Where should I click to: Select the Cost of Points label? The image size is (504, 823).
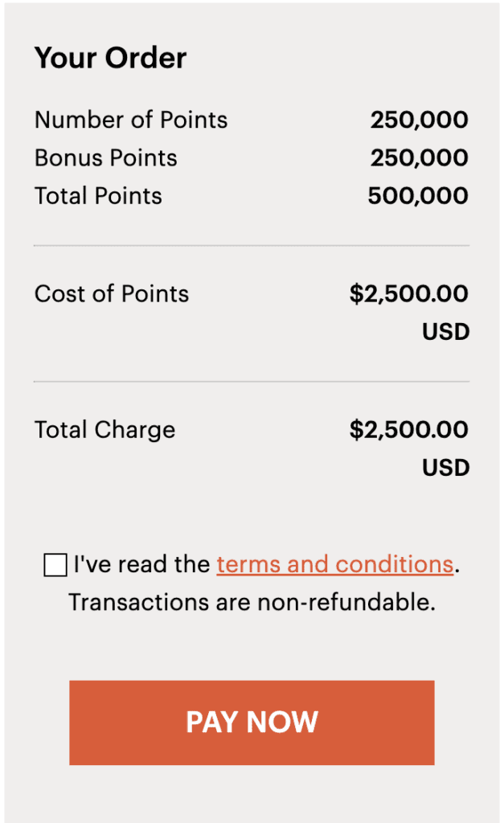click(112, 293)
